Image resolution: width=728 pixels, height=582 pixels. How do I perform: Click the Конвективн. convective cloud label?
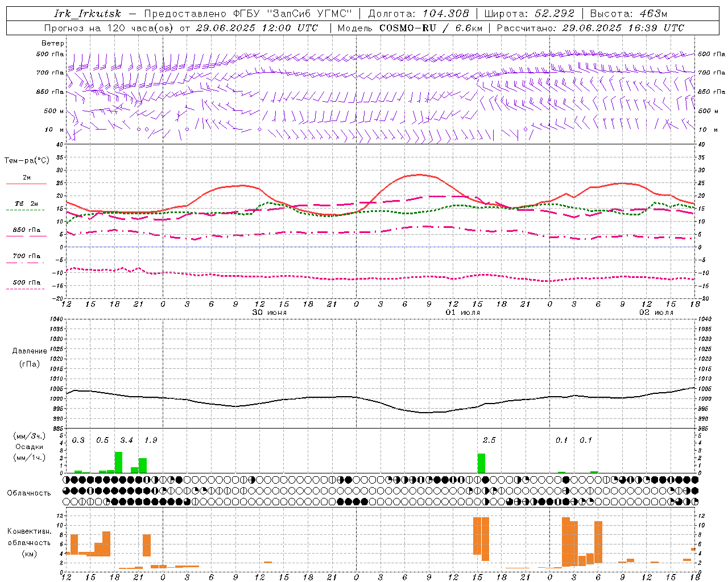click(30, 531)
